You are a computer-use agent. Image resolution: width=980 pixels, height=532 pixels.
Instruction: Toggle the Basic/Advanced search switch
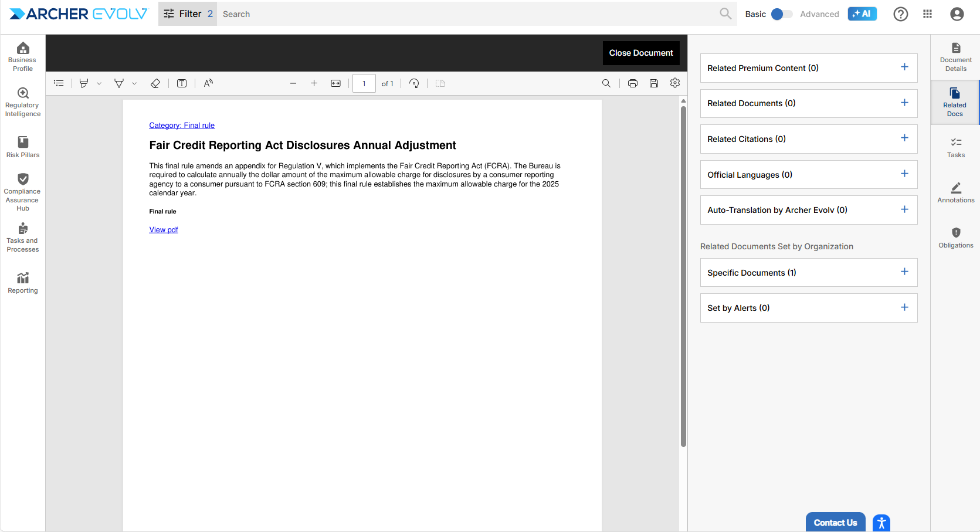pos(781,14)
